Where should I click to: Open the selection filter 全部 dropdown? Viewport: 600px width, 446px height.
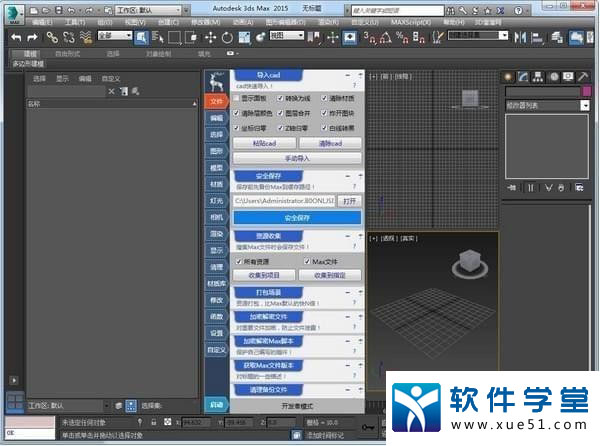115,36
